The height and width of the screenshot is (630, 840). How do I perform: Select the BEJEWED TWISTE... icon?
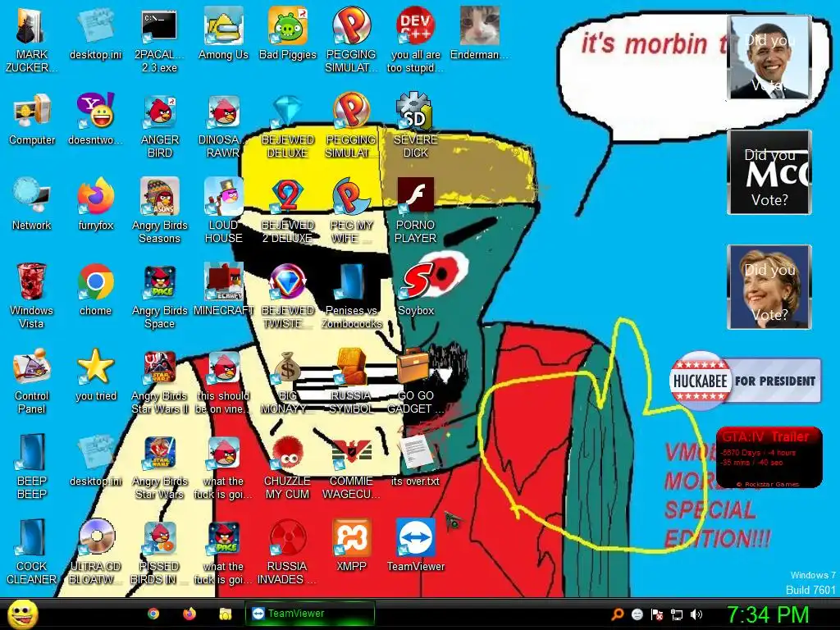288,295
